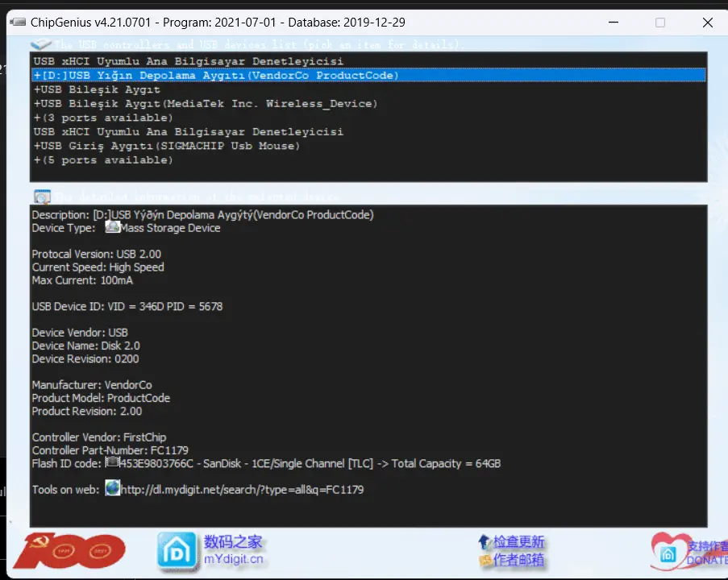This screenshot has height=580, width=728.
Task: Click the Controller Part-Number: FC1179 line
Action: tap(110, 450)
